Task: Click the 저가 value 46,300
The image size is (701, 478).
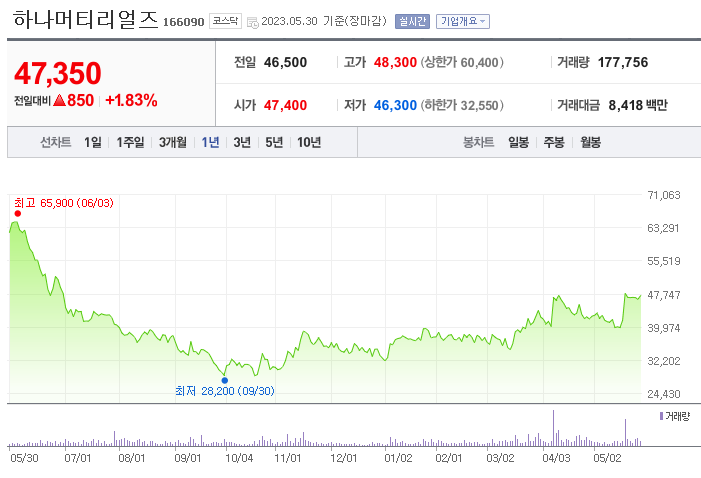Action: click(395, 105)
